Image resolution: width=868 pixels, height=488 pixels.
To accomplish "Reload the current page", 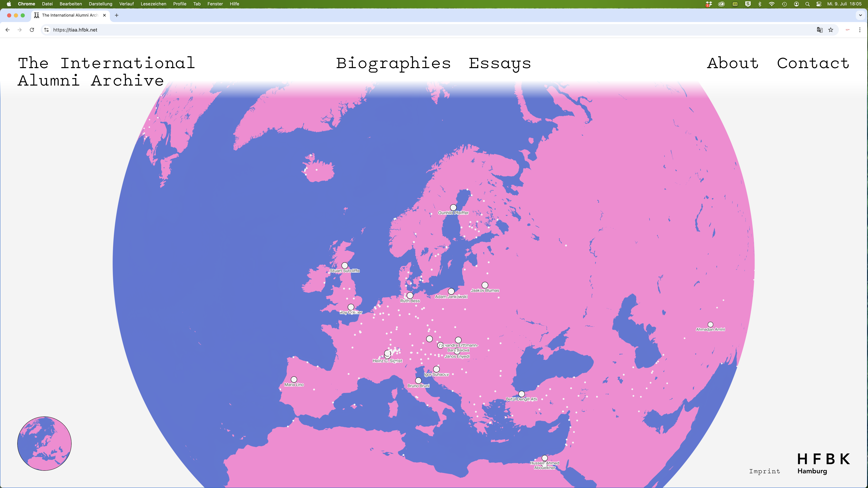I will (31, 30).
